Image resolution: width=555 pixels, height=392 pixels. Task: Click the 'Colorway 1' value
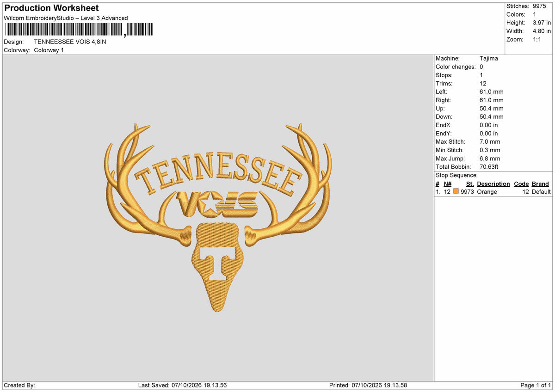click(x=49, y=50)
